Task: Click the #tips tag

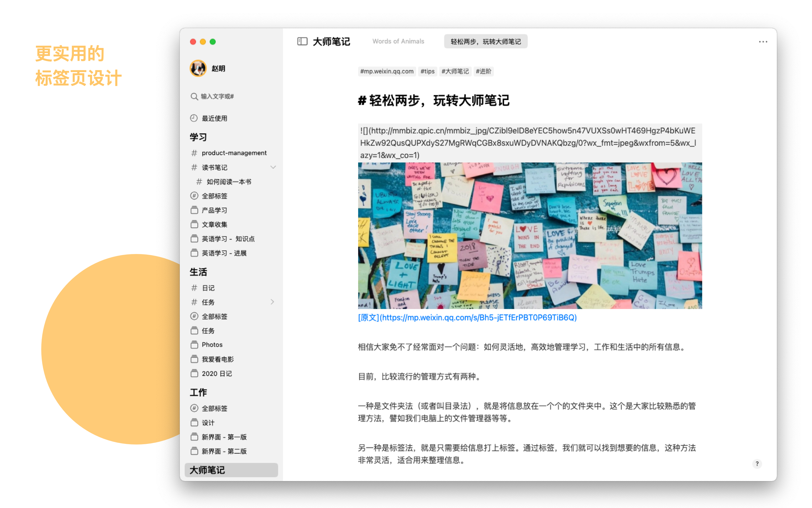Action: 427,71
